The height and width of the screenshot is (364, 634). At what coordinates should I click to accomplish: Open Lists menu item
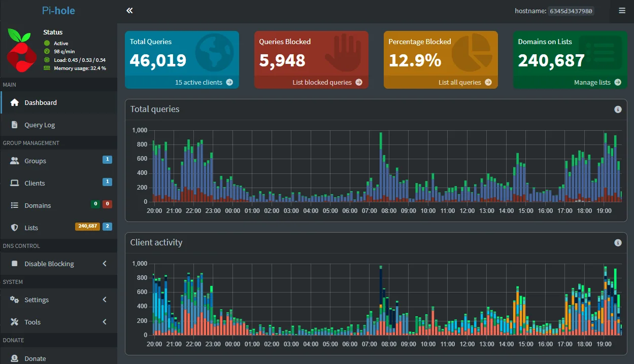(59, 228)
